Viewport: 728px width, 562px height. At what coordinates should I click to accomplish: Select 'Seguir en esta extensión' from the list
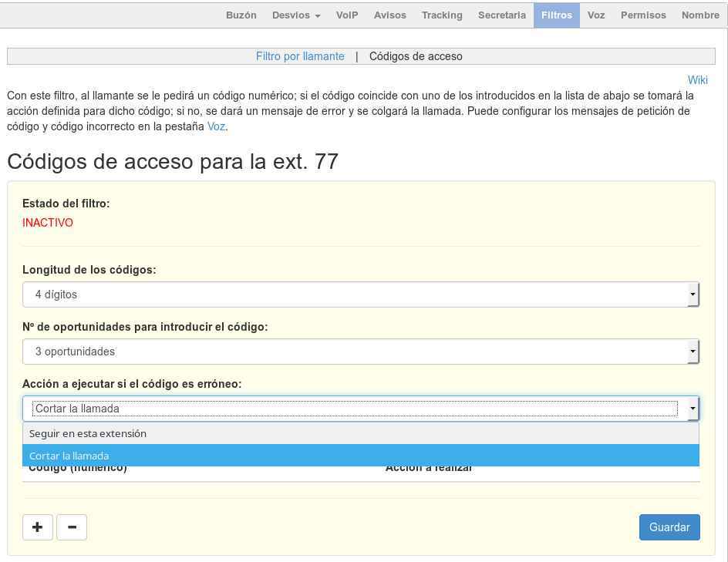pos(87,433)
